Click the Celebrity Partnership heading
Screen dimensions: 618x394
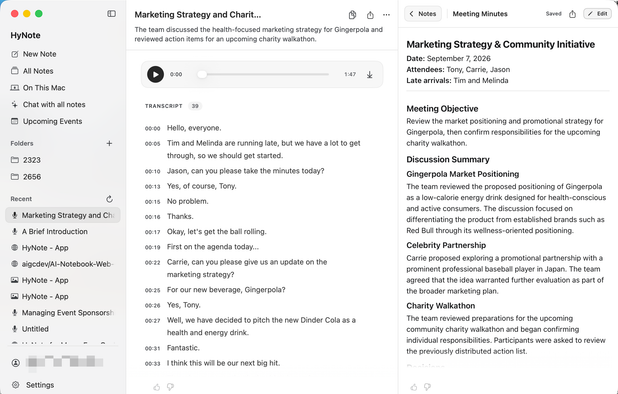(446, 245)
